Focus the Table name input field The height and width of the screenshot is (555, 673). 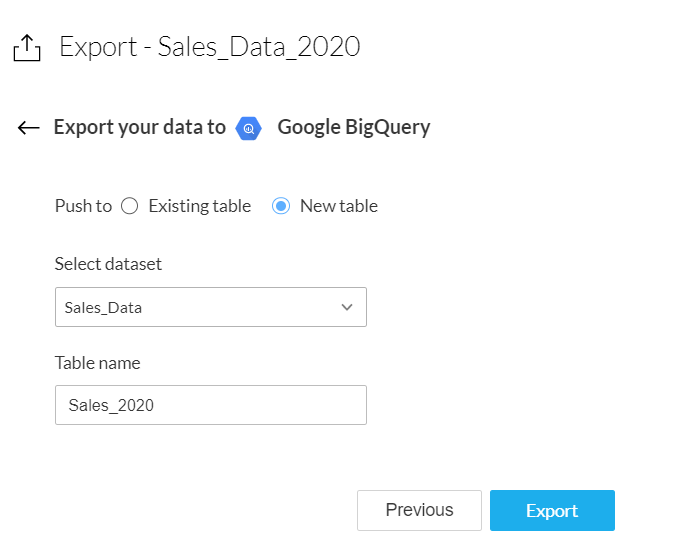(x=210, y=405)
